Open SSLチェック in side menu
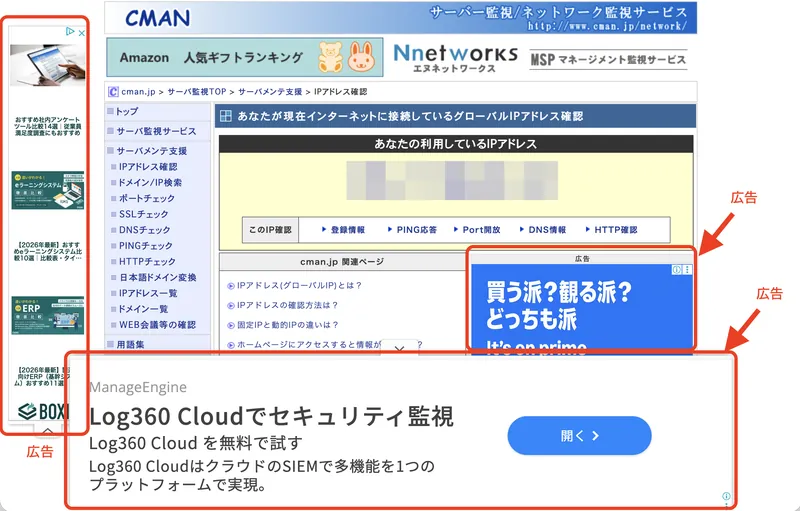This screenshot has height=511, width=800. click(x=143, y=214)
